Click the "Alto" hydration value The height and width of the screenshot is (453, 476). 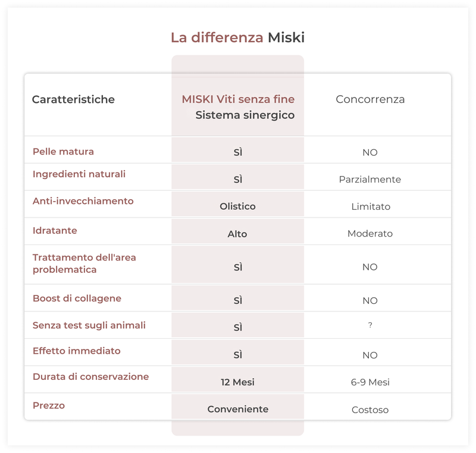point(237,234)
